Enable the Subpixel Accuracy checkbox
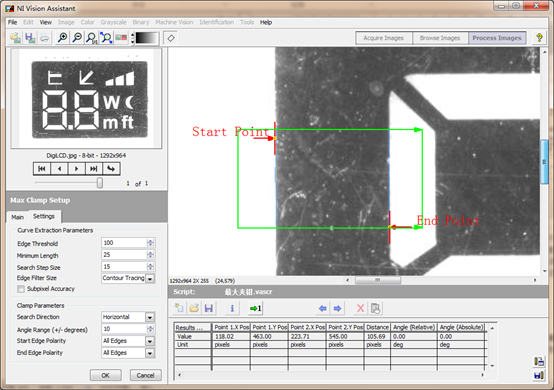The height and width of the screenshot is (390, 554). (x=21, y=289)
